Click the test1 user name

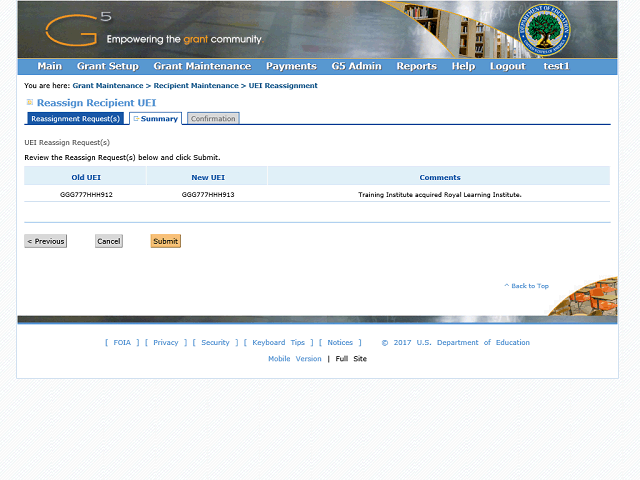click(556, 66)
